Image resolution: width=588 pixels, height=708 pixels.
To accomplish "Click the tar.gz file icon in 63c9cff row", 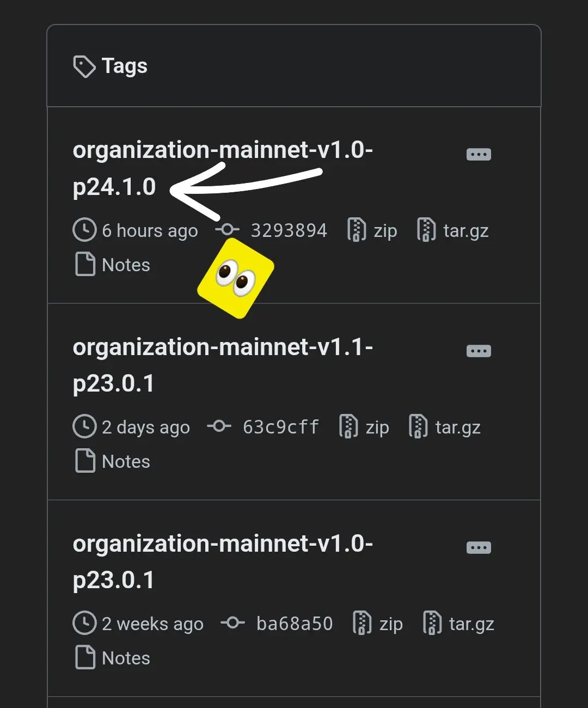I will pyautogui.click(x=418, y=426).
